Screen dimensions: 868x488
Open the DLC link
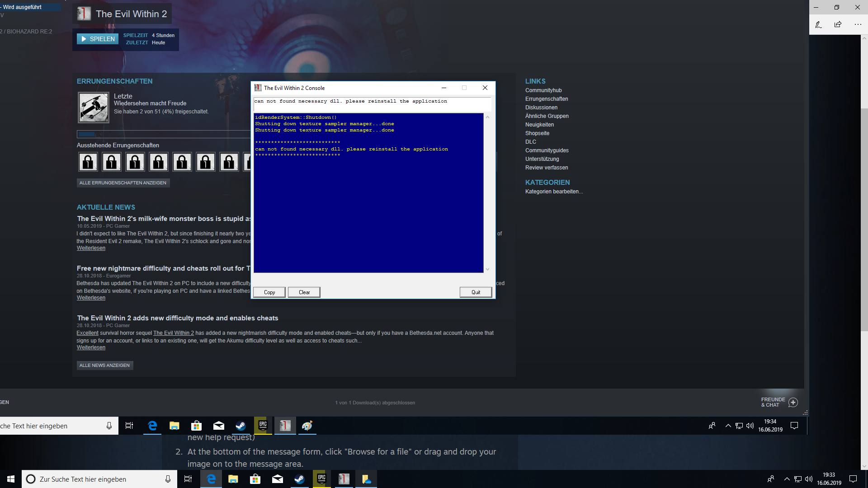tap(531, 142)
